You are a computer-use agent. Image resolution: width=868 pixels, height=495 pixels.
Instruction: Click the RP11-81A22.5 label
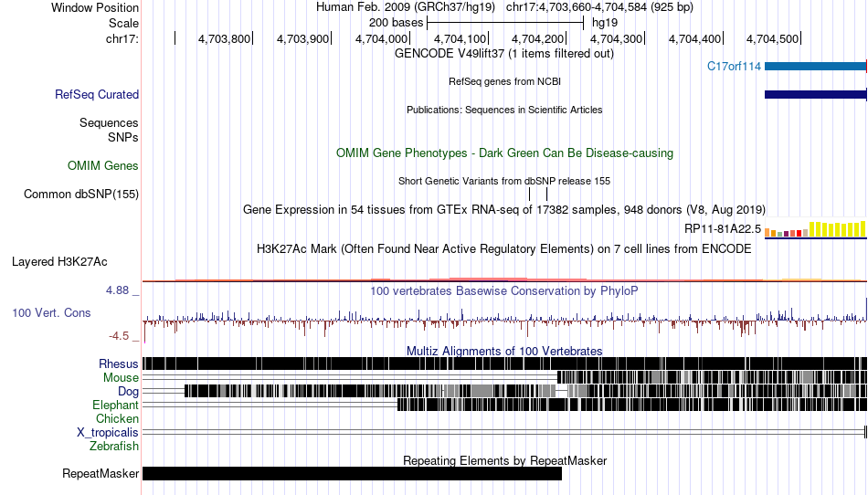[x=723, y=229]
